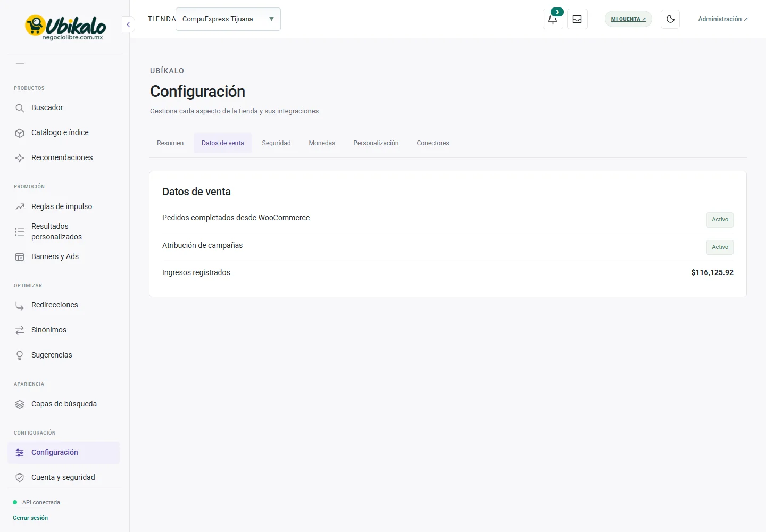Image resolution: width=766 pixels, height=532 pixels.
Task: Click the Configuración sliders icon
Action: pyautogui.click(x=20, y=453)
